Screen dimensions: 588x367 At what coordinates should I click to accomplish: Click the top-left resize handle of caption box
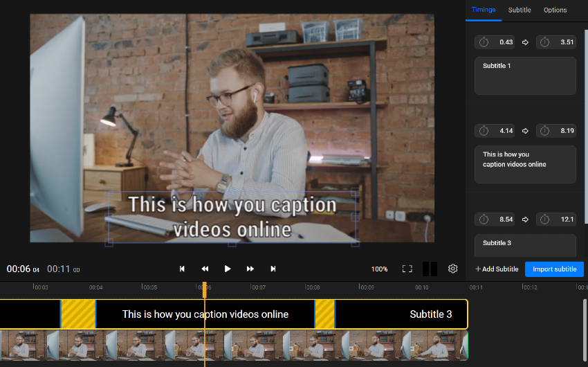(x=109, y=193)
